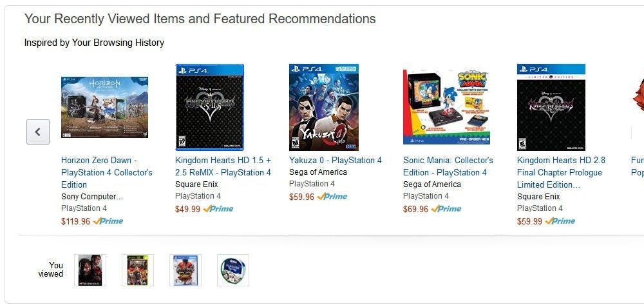The width and height of the screenshot is (644, 307).
Task: Click the Kingdom Hearts 1.5 + 2.5 cover art
Action: click(x=209, y=107)
